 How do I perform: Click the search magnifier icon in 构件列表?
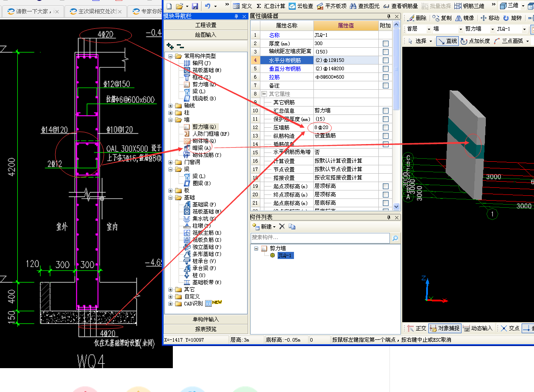(x=395, y=238)
